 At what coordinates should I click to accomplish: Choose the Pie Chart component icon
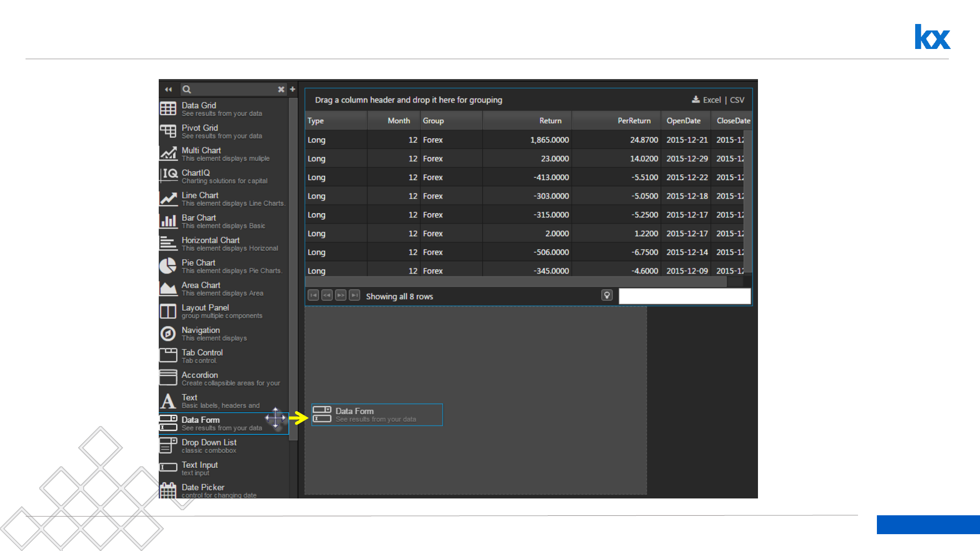pyautogui.click(x=168, y=266)
